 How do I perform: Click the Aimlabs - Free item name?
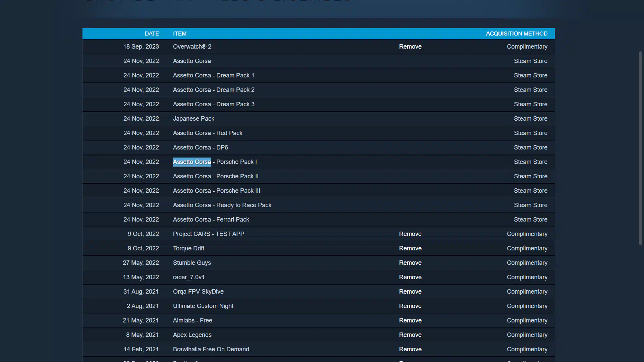click(x=193, y=320)
